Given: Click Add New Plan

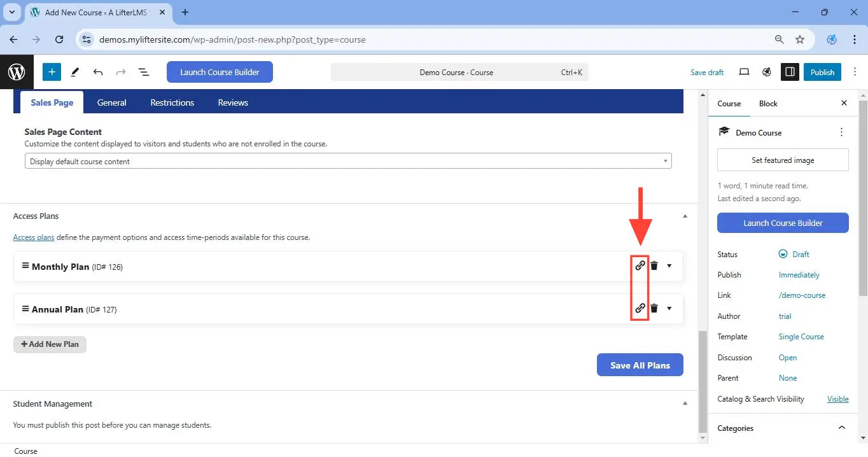Looking at the screenshot, I should [x=50, y=344].
